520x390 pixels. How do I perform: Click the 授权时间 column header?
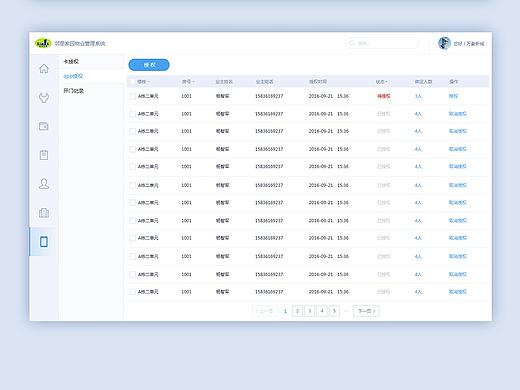pyautogui.click(x=318, y=81)
